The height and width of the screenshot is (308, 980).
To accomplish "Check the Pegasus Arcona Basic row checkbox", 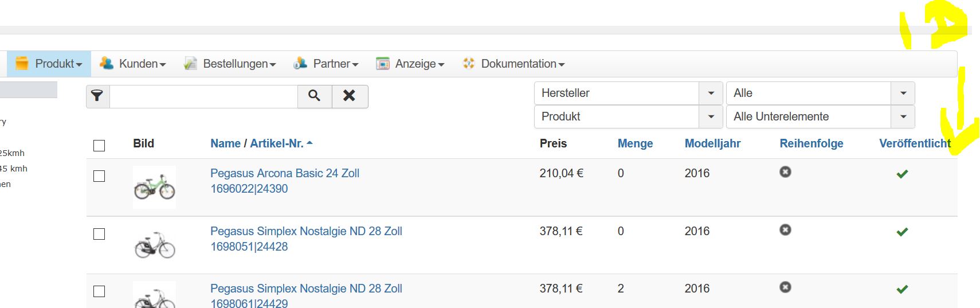I will (x=99, y=176).
